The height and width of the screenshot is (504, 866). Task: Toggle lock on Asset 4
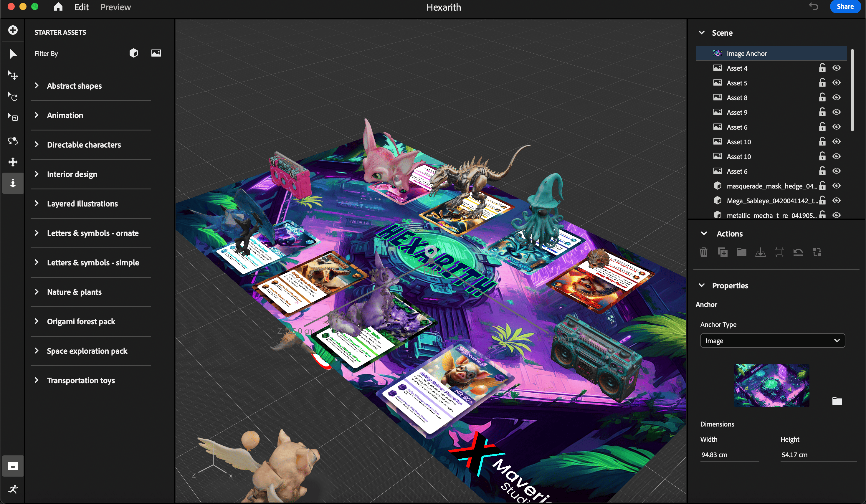[x=822, y=68]
